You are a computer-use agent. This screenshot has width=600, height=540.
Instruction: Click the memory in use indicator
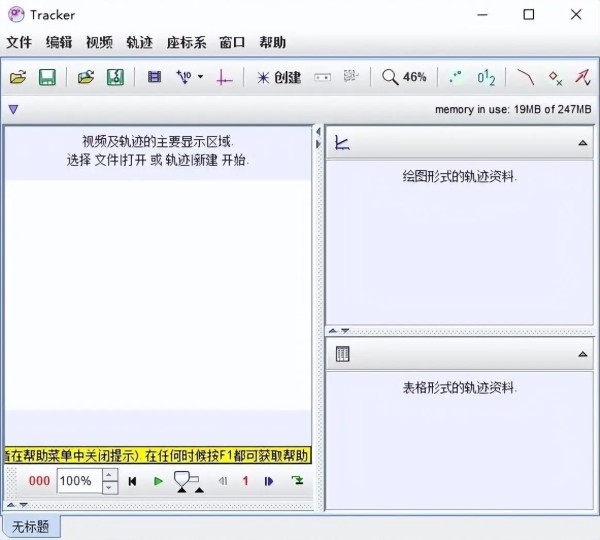point(513,109)
